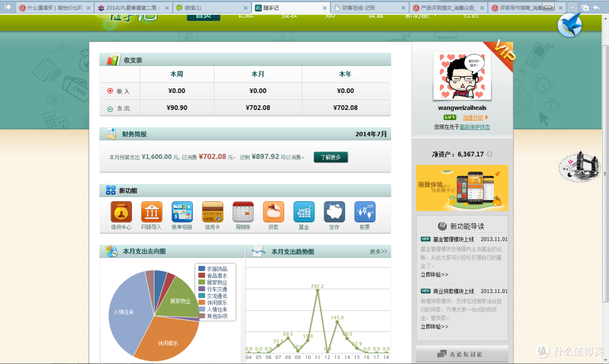Click the 支出 green minus icon

click(110, 109)
